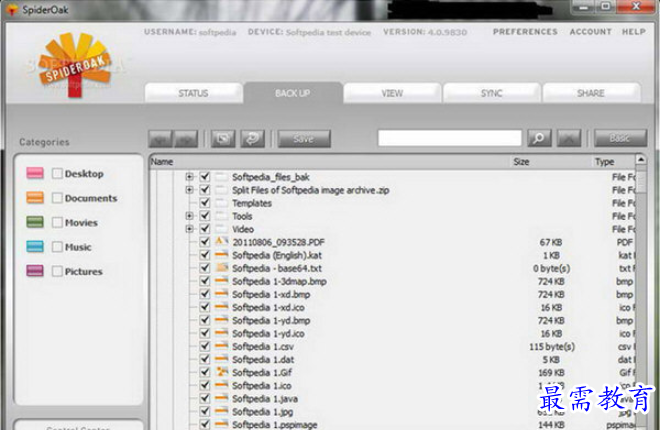
Task: Sort by the Name column header
Action: coord(329,161)
